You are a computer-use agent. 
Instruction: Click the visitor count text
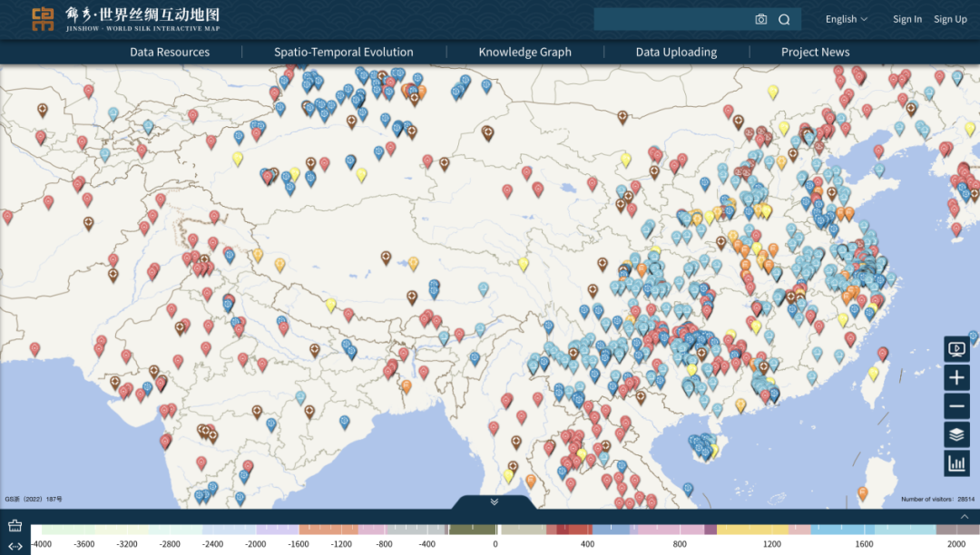click(x=937, y=499)
